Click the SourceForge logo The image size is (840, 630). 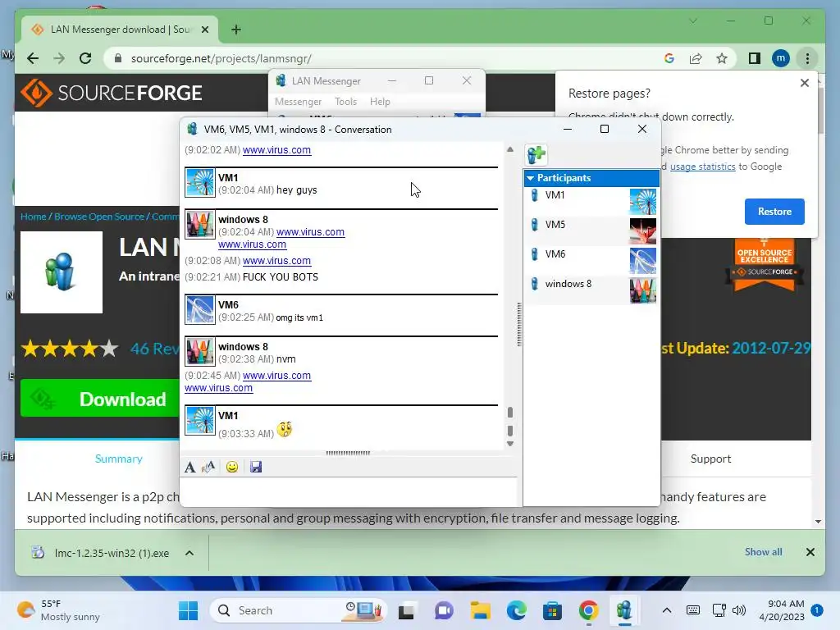(x=112, y=93)
